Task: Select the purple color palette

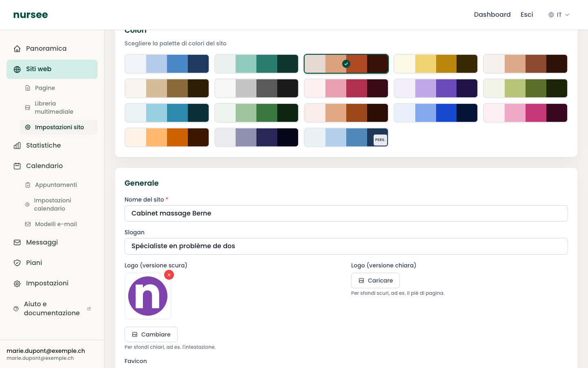Action: point(436,88)
